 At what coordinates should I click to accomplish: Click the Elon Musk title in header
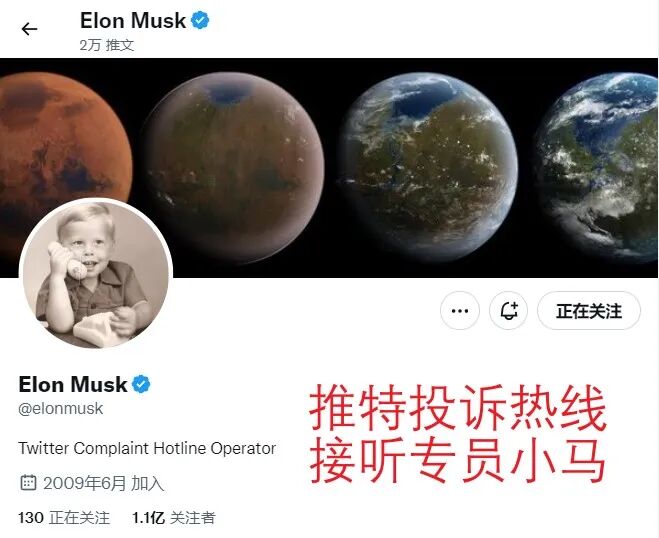click(x=133, y=21)
